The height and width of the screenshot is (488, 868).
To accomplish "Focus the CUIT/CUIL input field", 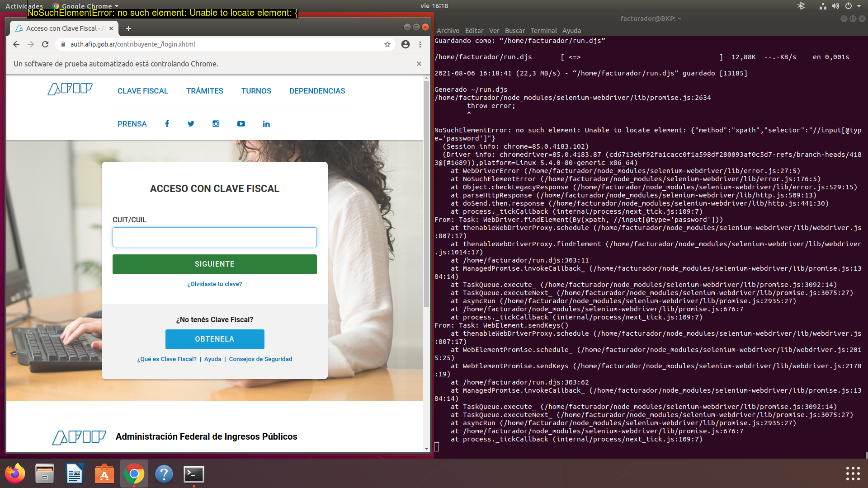I will [x=215, y=237].
